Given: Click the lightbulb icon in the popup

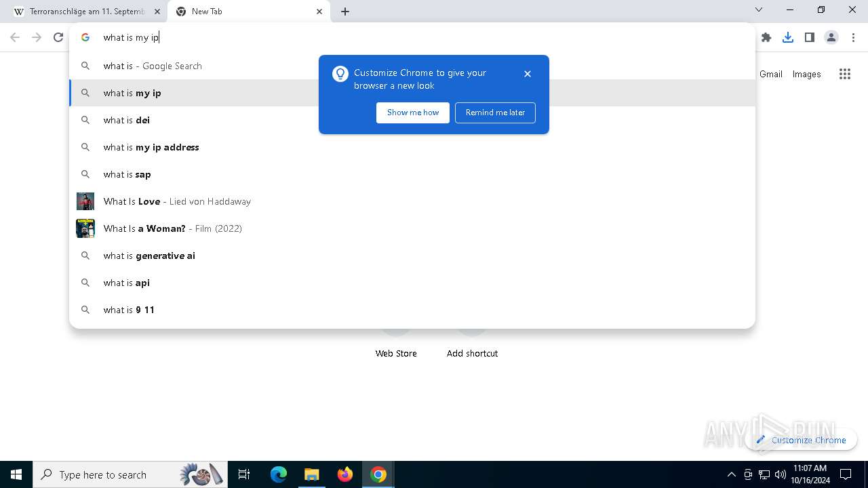Looking at the screenshot, I should pos(340,74).
